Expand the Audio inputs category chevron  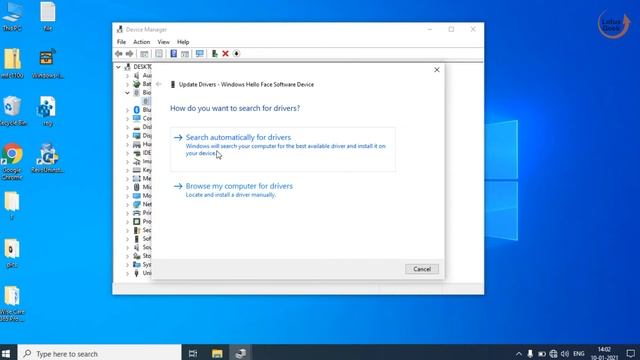coord(127,76)
